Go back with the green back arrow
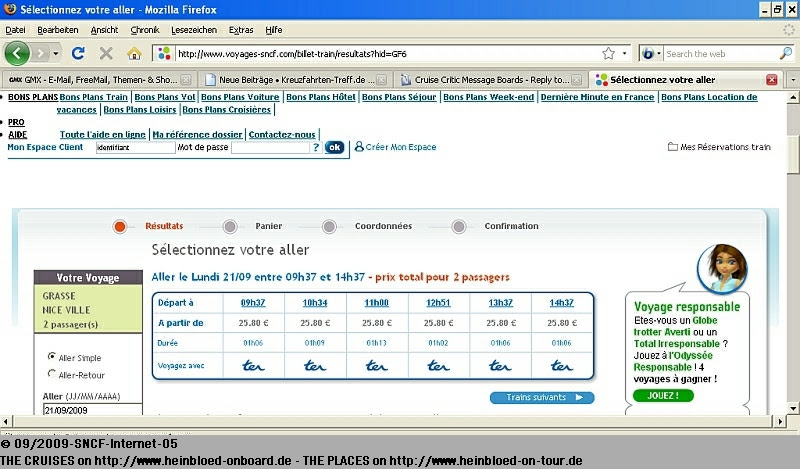 [17, 53]
